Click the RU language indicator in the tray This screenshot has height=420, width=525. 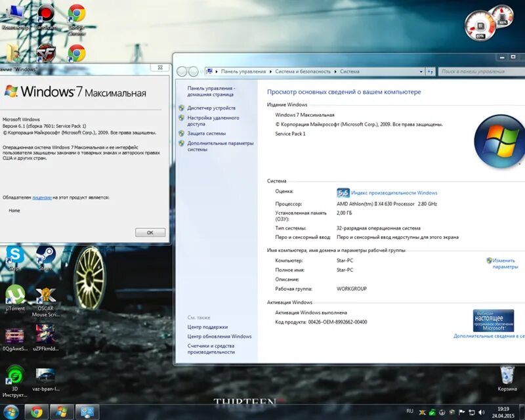(409, 411)
